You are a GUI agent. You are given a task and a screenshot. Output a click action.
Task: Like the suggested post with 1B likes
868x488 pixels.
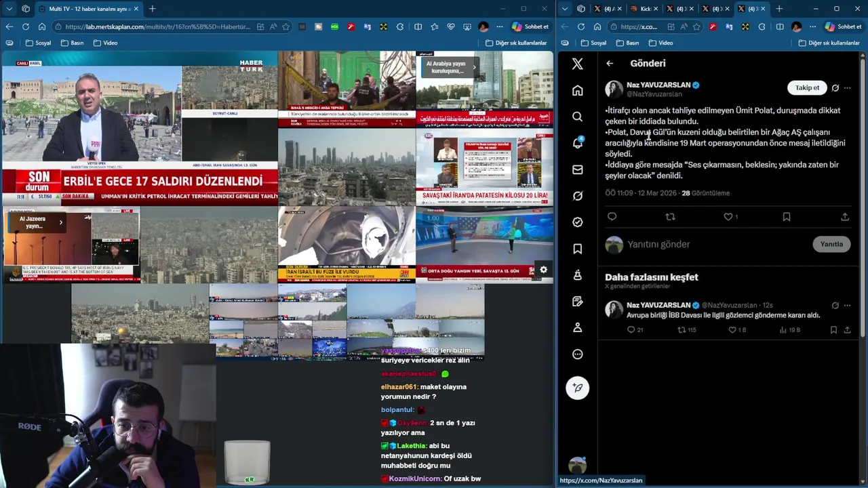point(737,330)
